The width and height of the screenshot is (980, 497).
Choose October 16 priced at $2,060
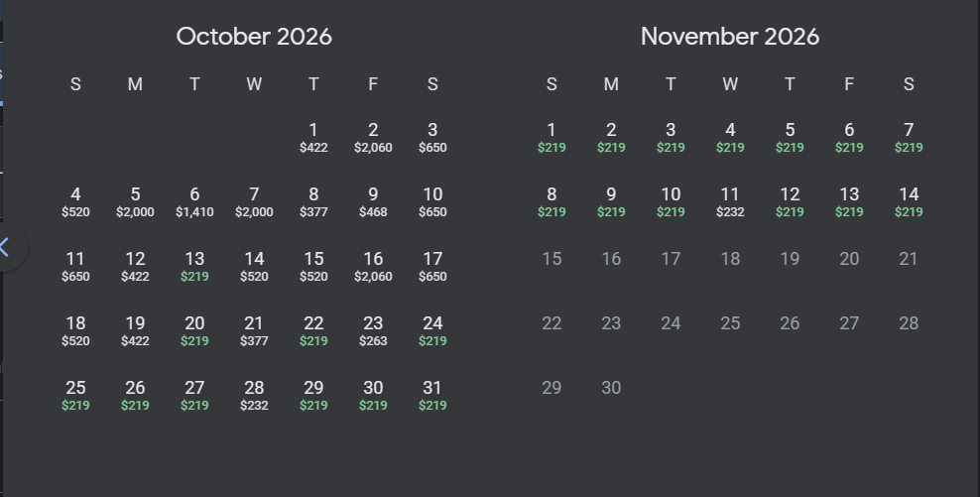pos(373,267)
